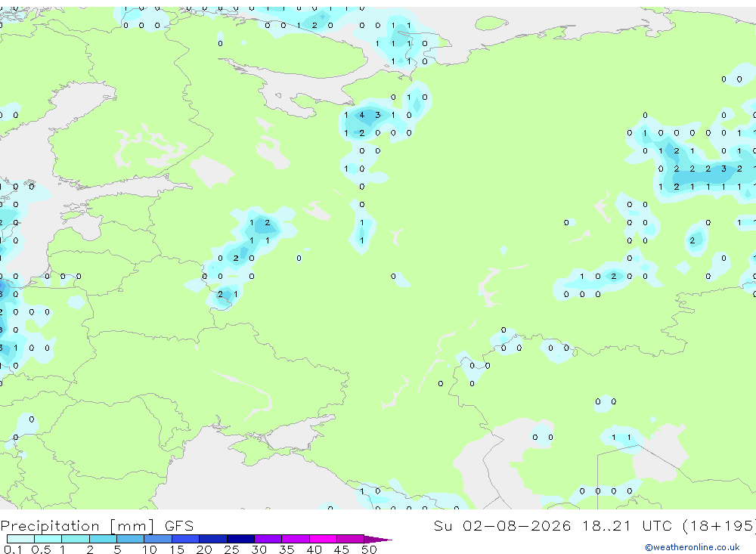
Task: Select the 25–30 mm purple legend swatch
Action: point(240,539)
